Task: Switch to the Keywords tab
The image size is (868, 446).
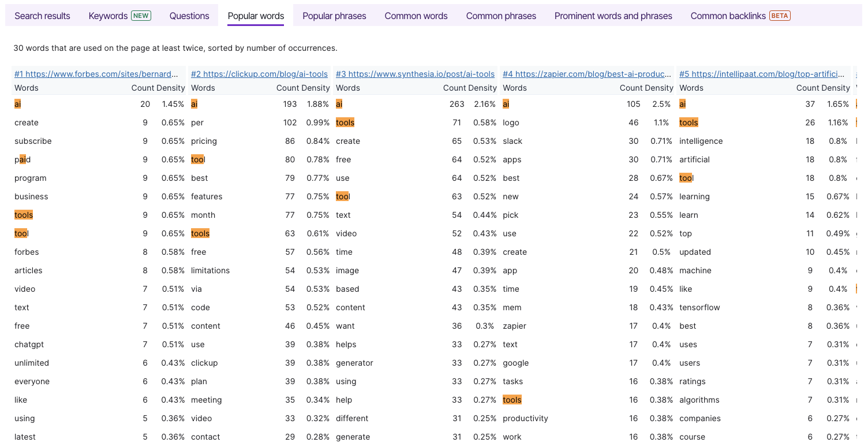Action: click(108, 16)
